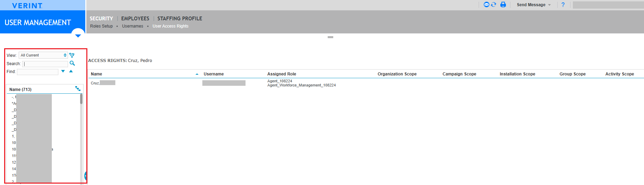Go to Roles Setup
644x185 pixels.
pyautogui.click(x=101, y=26)
